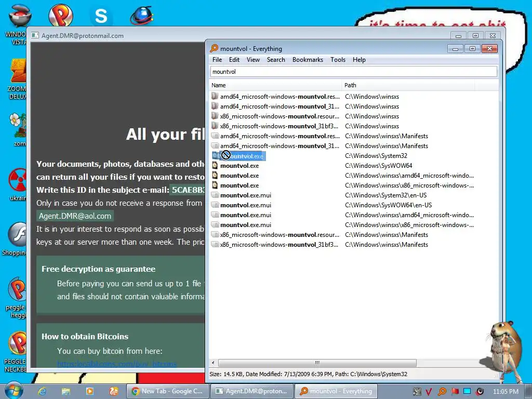The image size is (532, 399).
Task: Launch Windows Media Player from taskbar
Action: pos(89,391)
